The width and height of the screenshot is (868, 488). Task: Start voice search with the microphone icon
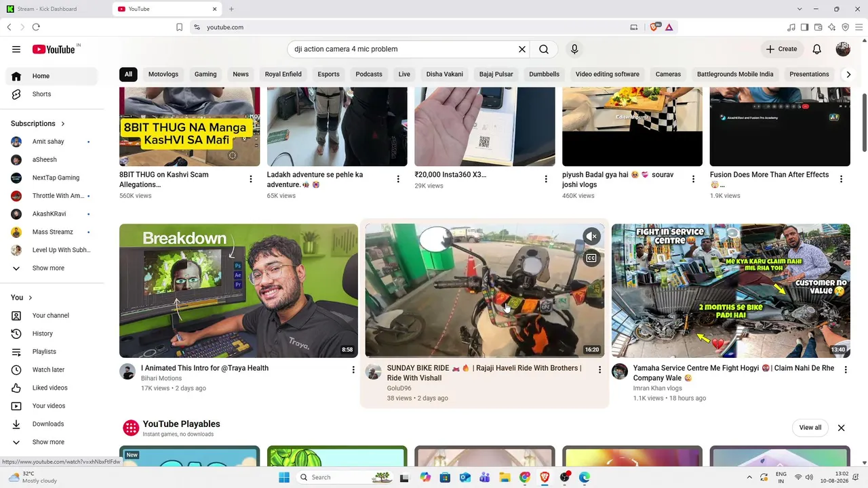tap(574, 49)
